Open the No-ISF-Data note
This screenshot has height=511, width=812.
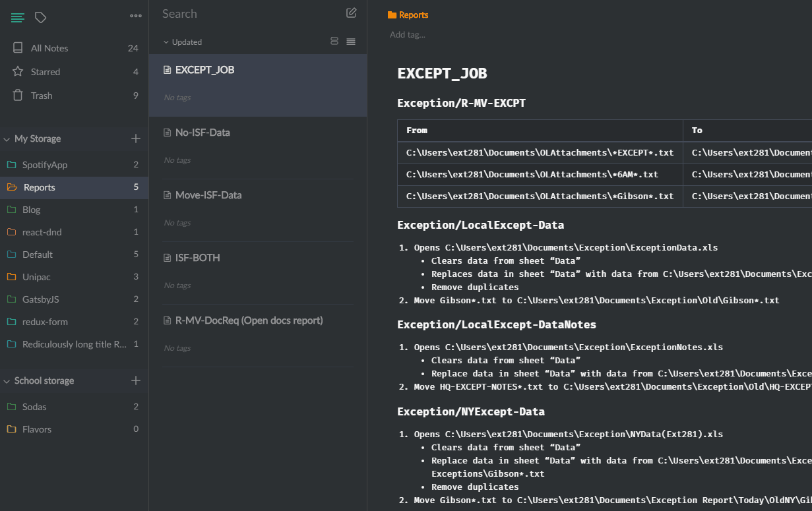203,133
